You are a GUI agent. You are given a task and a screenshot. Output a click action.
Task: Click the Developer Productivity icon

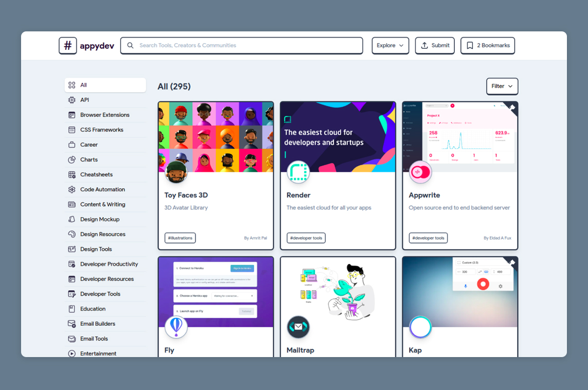(71, 264)
